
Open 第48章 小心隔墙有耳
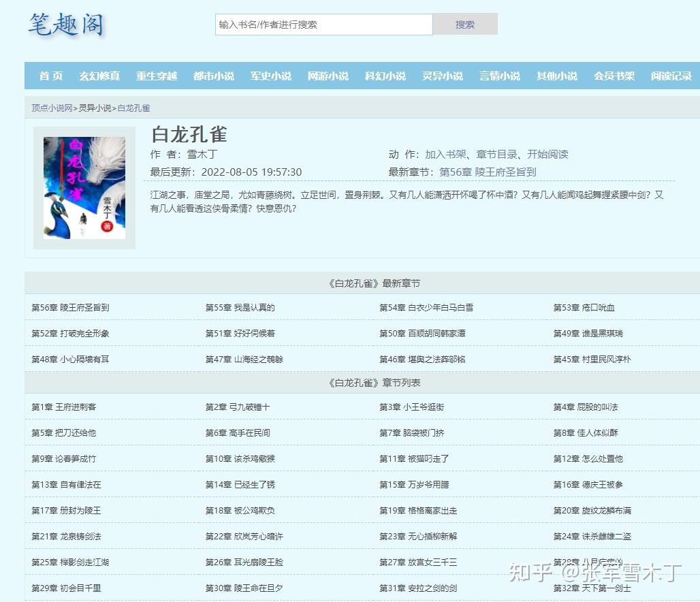[x=70, y=360]
